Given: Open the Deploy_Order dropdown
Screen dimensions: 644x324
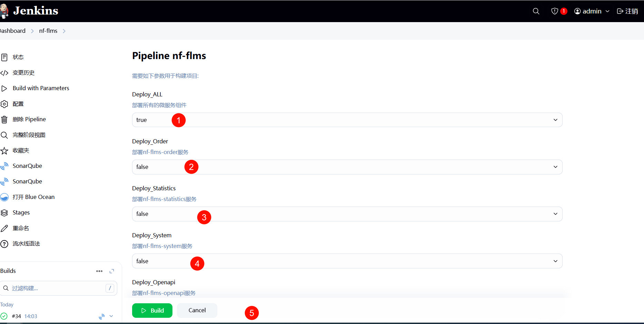Looking at the screenshot, I should point(347,167).
